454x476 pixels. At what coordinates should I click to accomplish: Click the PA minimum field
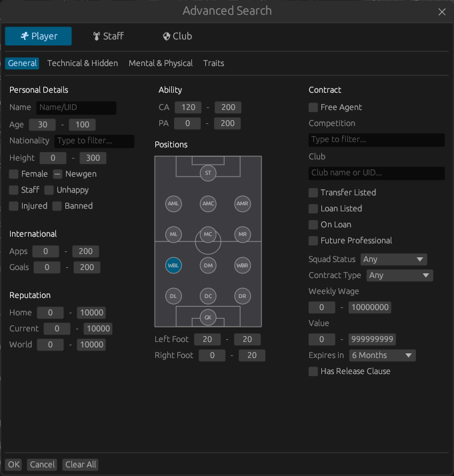[187, 123]
